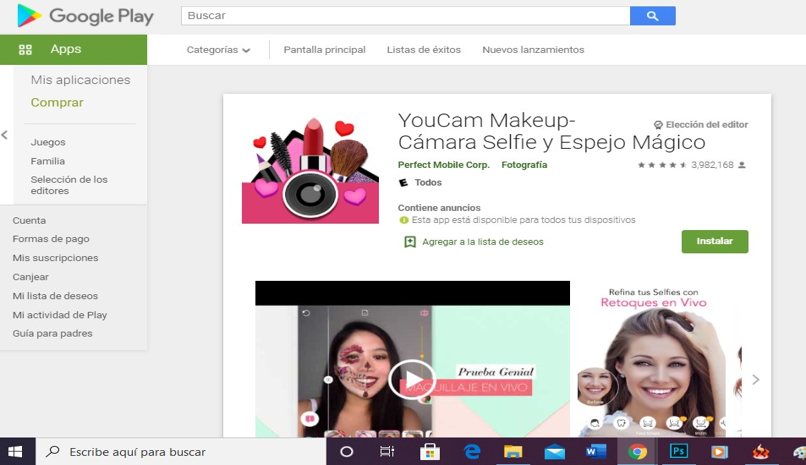The width and height of the screenshot is (806, 465).
Task: Open Microsoft Store from the taskbar
Action: point(430,452)
